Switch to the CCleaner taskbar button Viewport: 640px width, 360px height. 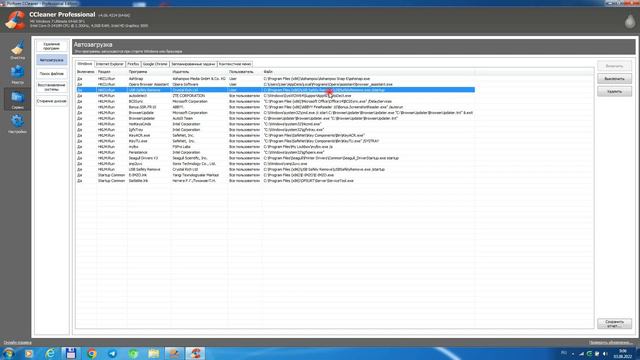pos(196,353)
